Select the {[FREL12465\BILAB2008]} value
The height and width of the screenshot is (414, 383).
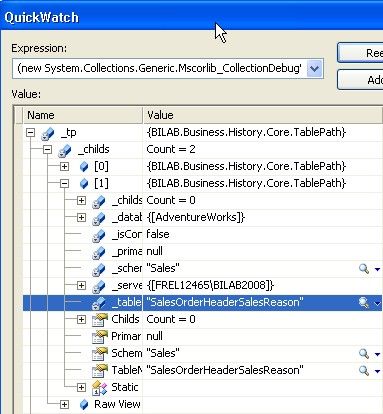pos(210,286)
